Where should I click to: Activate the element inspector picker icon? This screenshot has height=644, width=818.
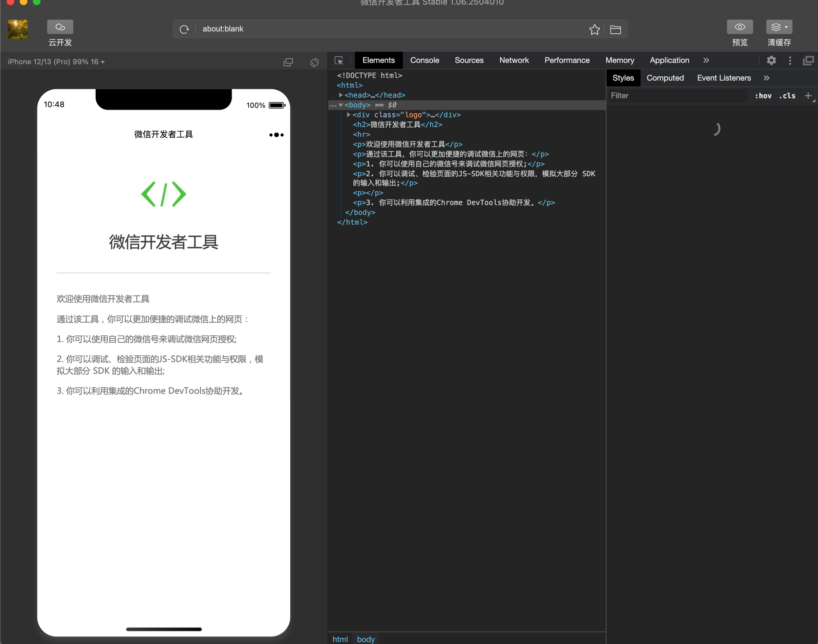click(x=339, y=60)
